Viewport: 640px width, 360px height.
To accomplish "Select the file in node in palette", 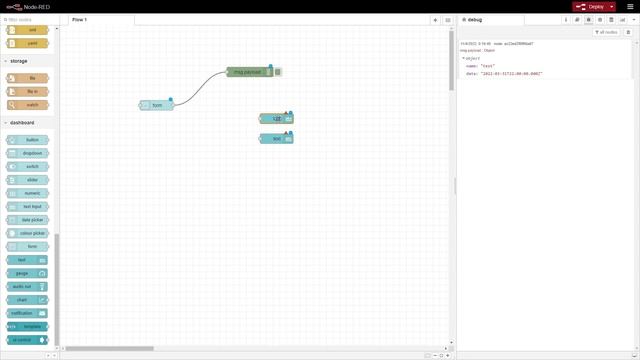I will (x=28, y=91).
